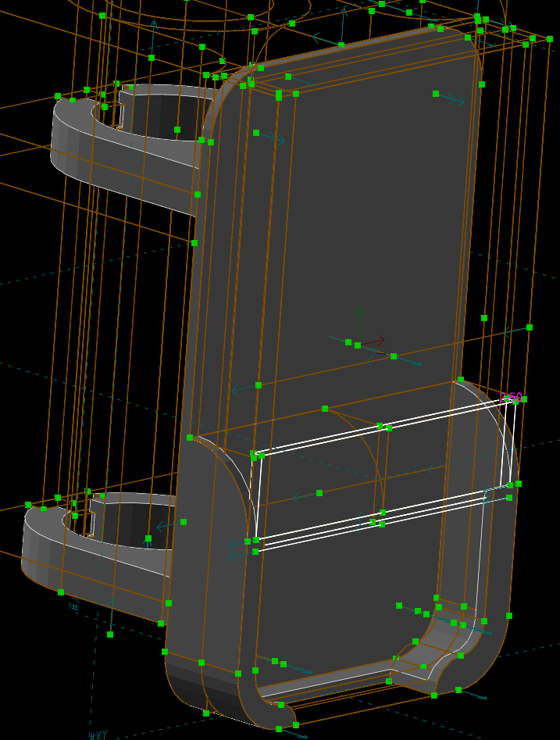The image size is (560, 740).
Task: Click the green point at center of highlighted slot
Action: coord(319,493)
